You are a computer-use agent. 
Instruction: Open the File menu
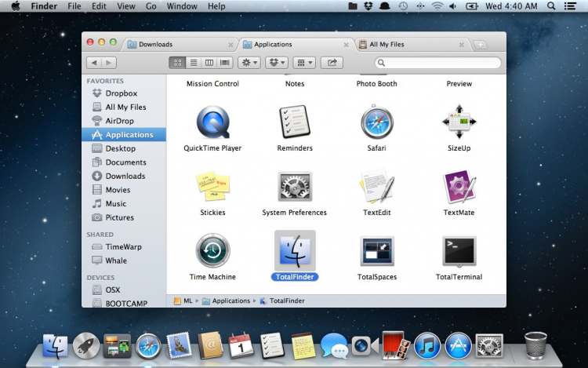[74, 6]
